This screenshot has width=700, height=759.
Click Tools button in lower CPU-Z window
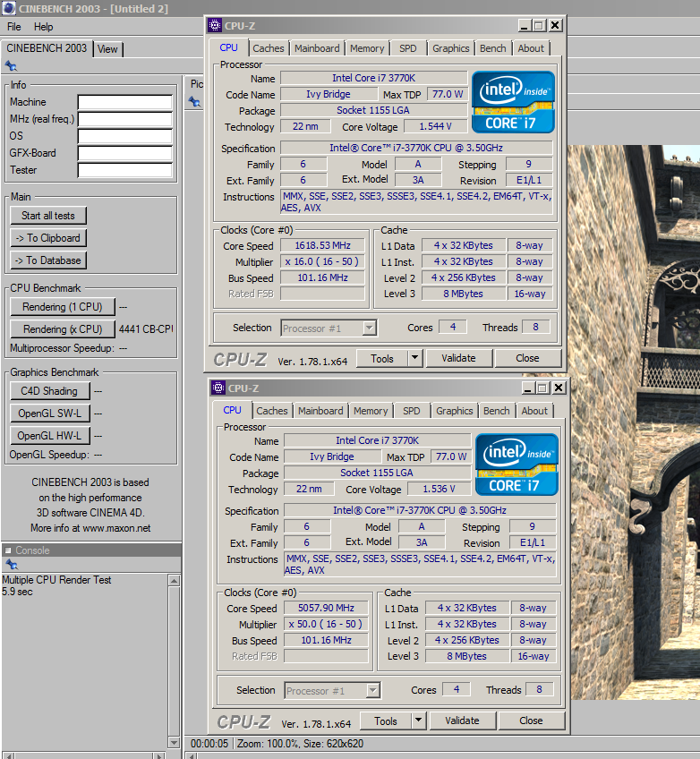[386, 721]
